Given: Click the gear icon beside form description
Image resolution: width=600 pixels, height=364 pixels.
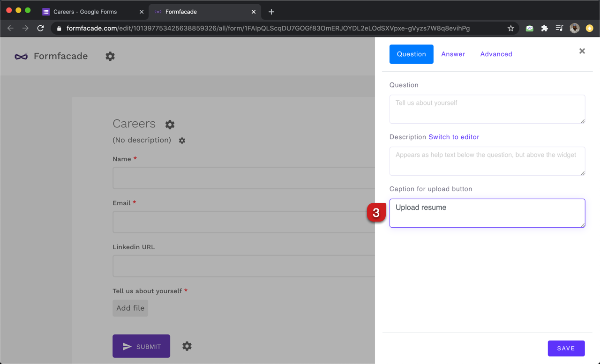Looking at the screenshot, I should (182, 141).
